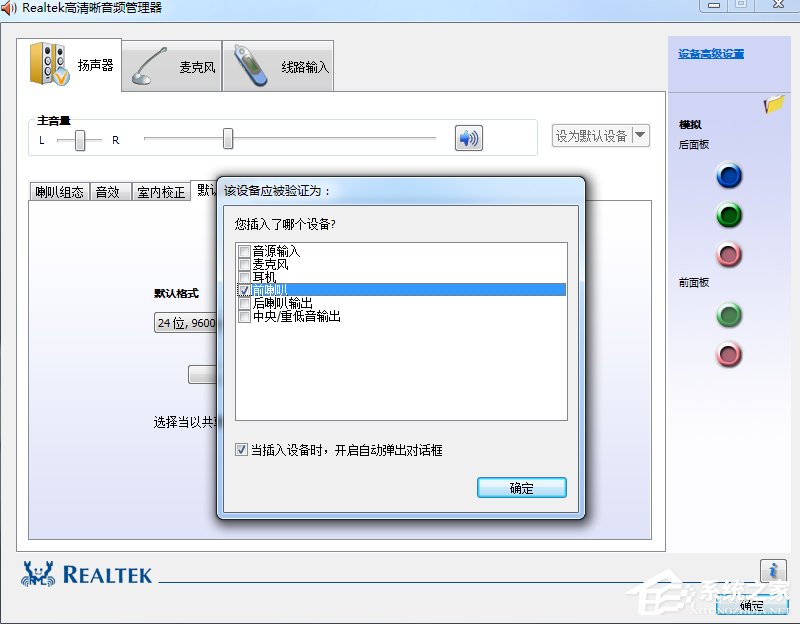Check the 耳机 checkbox in the dialog
Viewport: 800px width, 624px height.
point(244,277)
